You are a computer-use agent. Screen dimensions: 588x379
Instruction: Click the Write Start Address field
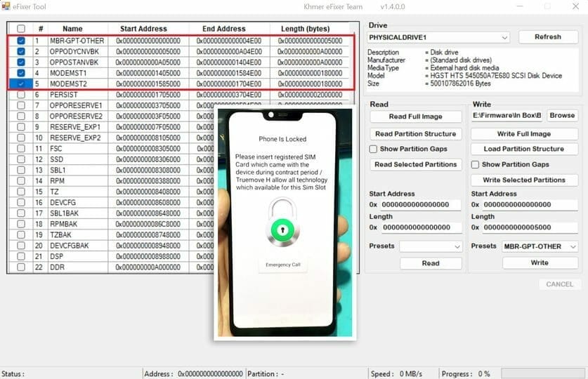(x=530, y=204)
